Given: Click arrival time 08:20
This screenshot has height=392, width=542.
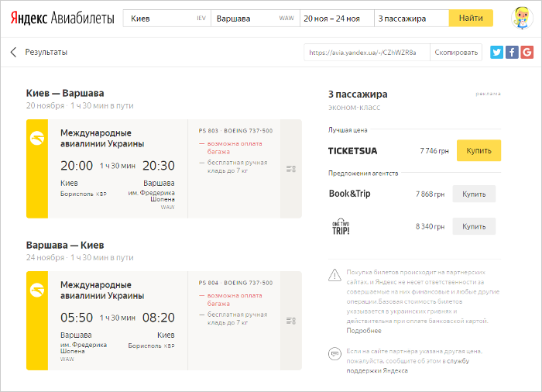Looking at the screenshot, I should 158,318.
